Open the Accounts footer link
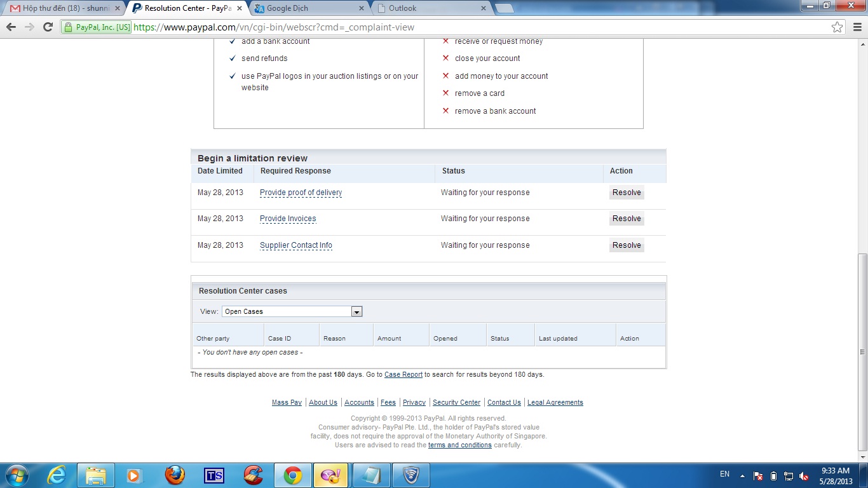The height and width of the screenshot is (488, 868). (359, 402)
